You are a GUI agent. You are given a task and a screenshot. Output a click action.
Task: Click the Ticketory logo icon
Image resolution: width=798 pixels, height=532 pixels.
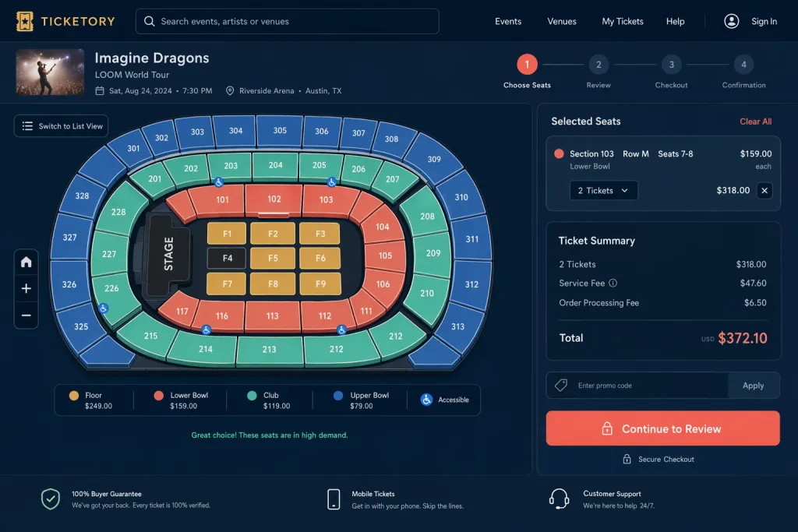click(x=24, y=21)
